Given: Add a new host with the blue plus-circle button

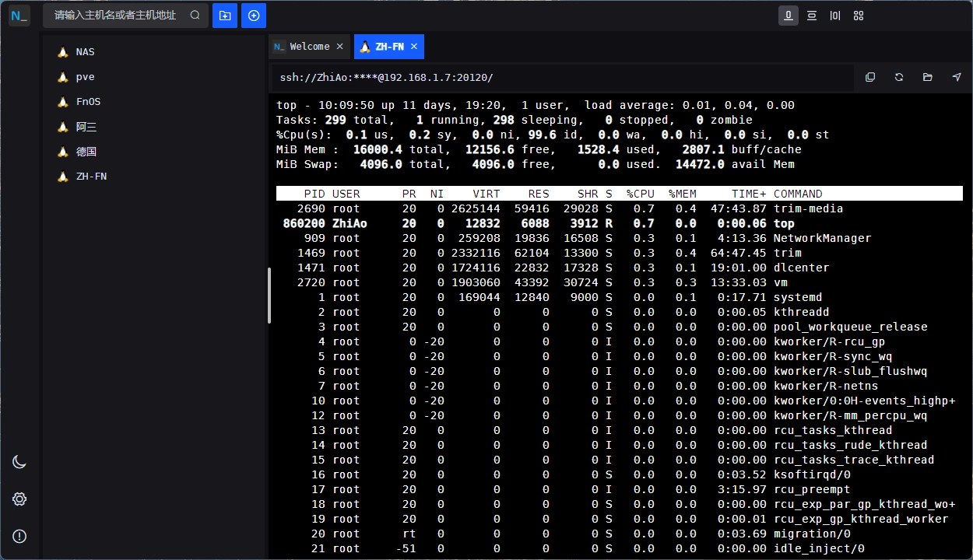Looking at the screenshot, I should tap(254, 16).
